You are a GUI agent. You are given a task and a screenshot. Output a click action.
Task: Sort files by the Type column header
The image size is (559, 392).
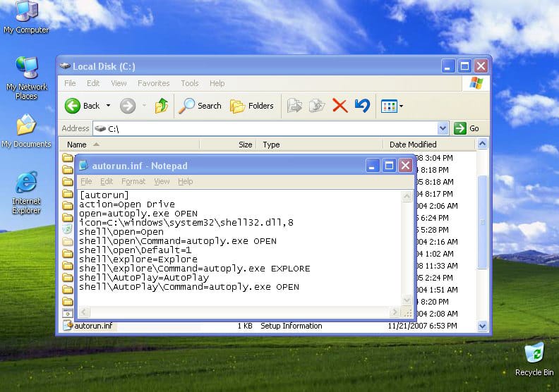(320, 145)
